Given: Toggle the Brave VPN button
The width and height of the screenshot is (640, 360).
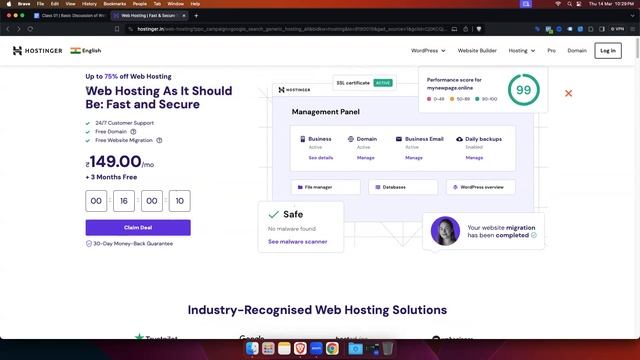Looking at the screenshot, I should point(617,29).
